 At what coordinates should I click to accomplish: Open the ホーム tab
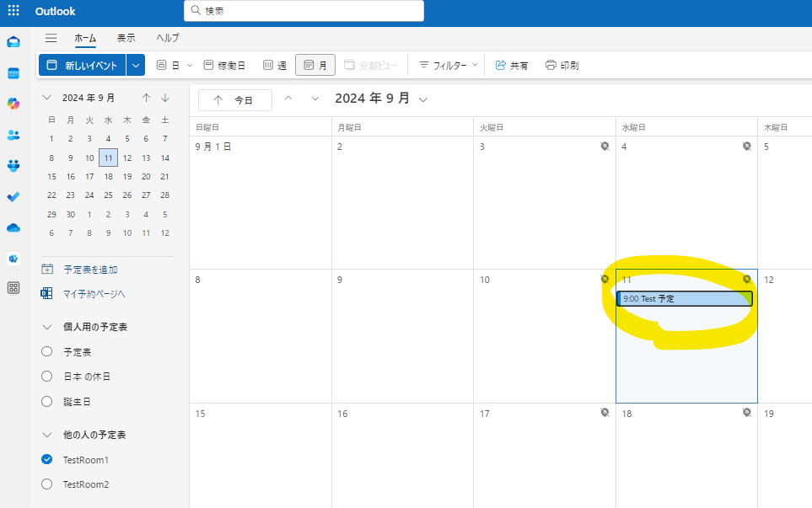[x=85, y=38]
